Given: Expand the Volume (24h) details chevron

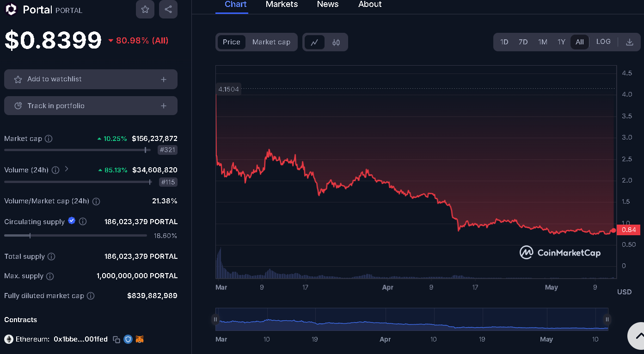Looking at the screenshot, I should 66,170.
